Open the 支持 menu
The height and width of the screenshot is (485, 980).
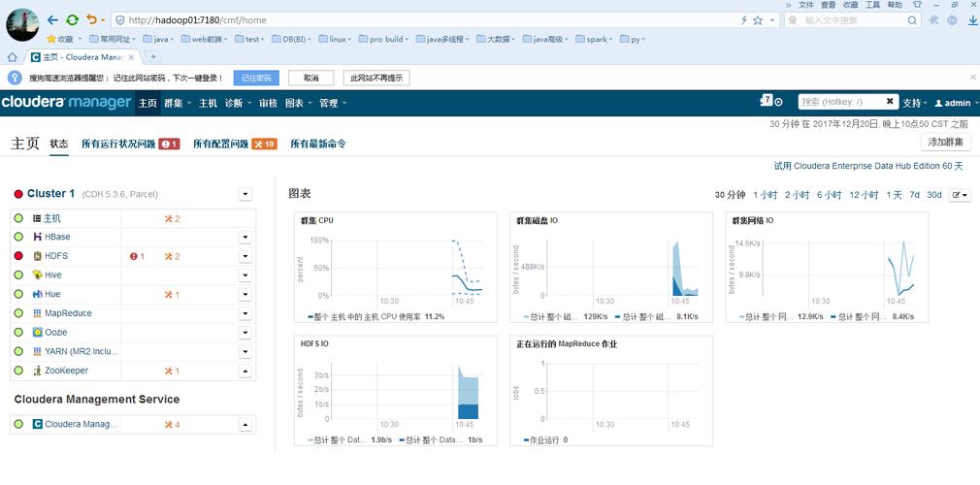pos(915,103)
